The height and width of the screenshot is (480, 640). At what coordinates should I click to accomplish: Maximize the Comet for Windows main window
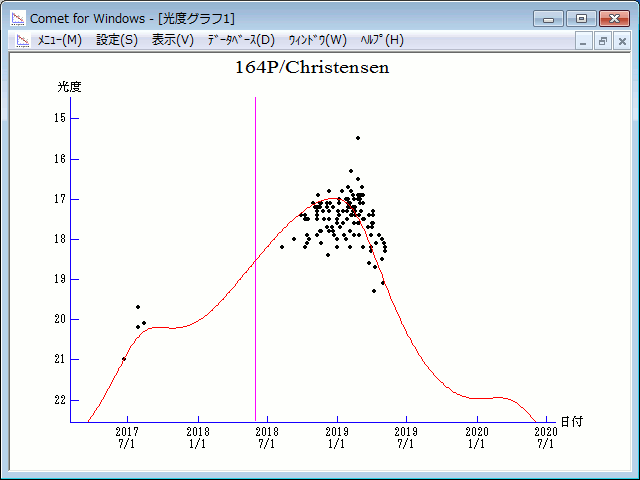click(x=580, y=18)
